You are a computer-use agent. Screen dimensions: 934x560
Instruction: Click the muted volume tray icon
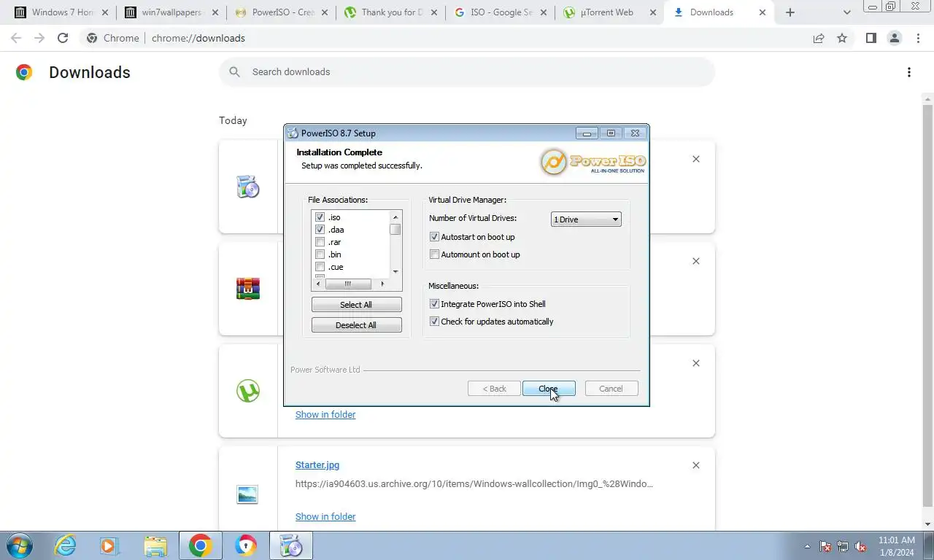coord(861,546)
